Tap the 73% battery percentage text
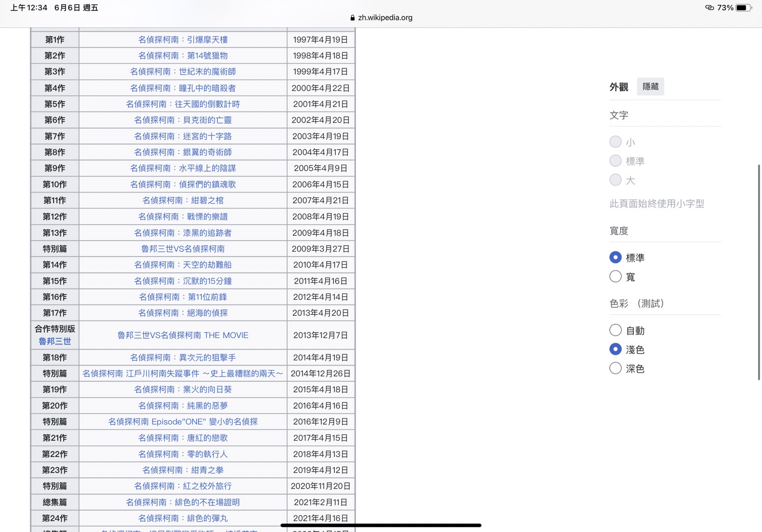762x532 pixels. coord(725,7)
